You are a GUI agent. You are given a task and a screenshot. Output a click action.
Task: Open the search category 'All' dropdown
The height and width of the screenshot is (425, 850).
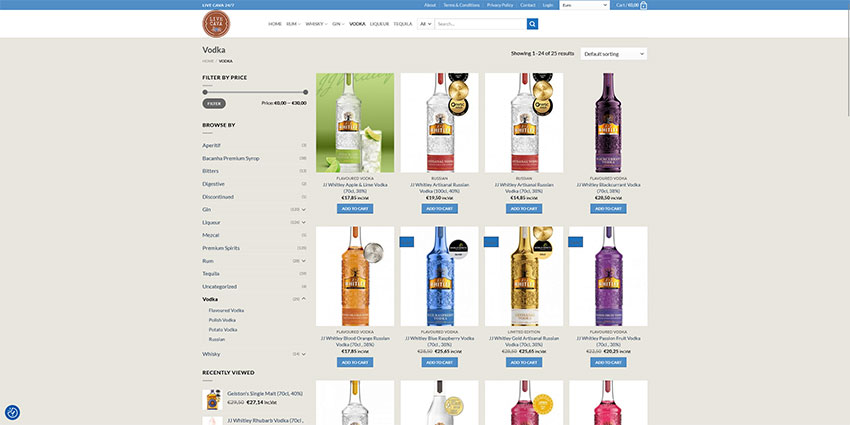point(425,24)
